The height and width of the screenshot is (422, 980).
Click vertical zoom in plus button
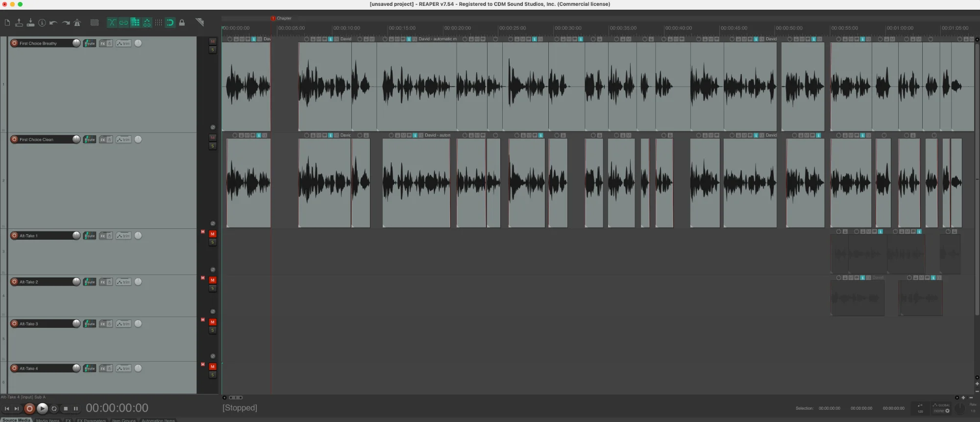(977, 384)
